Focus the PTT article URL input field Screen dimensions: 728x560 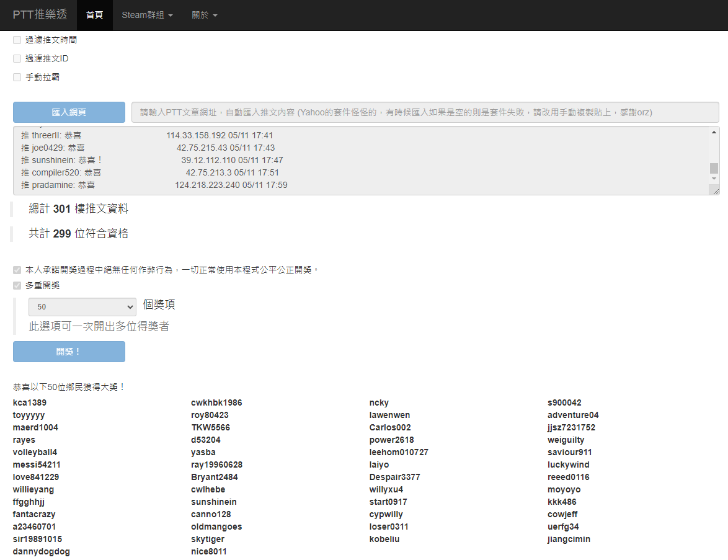(x=425, y=112)
